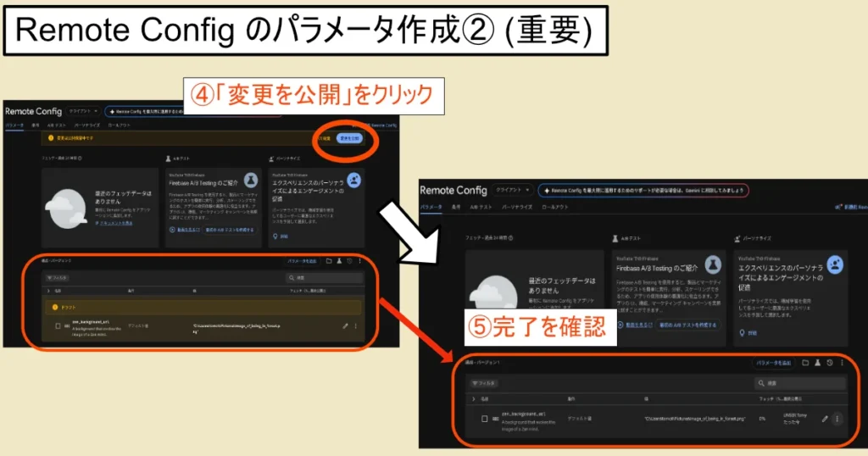
Task: Expand all rows chevron in step 5 table header
Action: point(473,398)
